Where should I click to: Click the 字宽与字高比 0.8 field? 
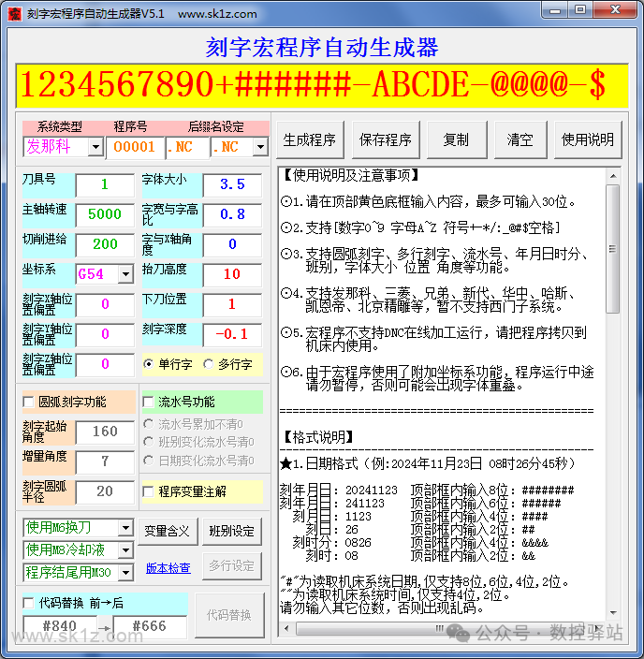(232, 214)
